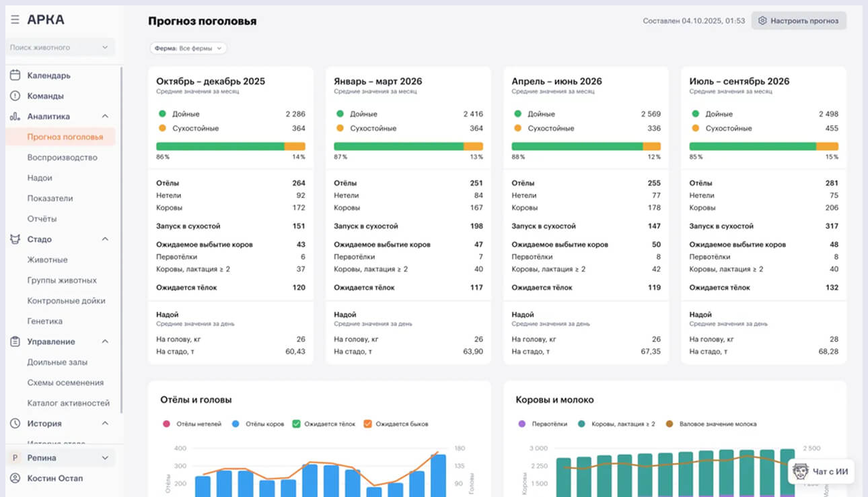Open the Ферма farm filter dropdown

(188, 48)
